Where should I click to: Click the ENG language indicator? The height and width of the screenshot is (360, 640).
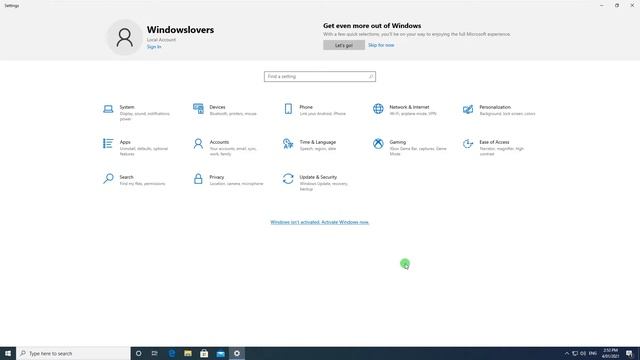tap(593, 353)
